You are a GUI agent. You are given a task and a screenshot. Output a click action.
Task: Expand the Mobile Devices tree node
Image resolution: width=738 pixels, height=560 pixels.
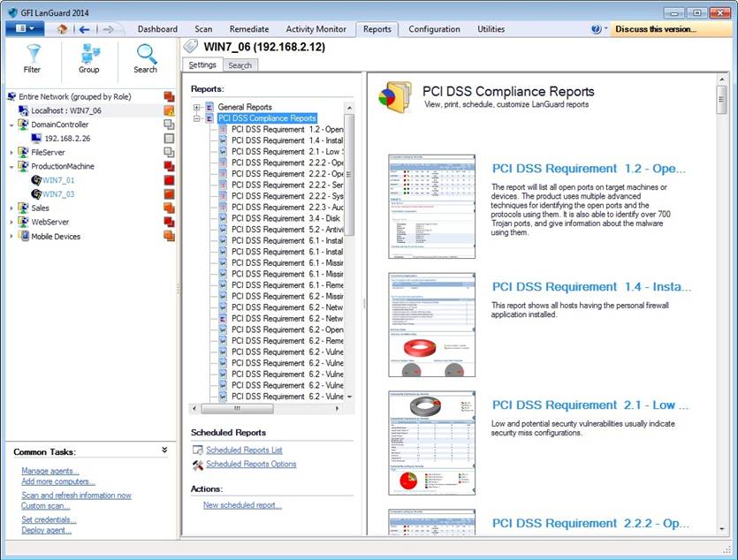click(x=11, y=236)
